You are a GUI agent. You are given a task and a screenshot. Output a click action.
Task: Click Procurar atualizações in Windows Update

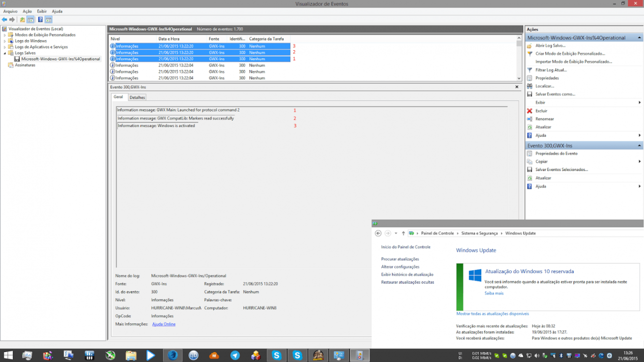[x=400, y=259]
